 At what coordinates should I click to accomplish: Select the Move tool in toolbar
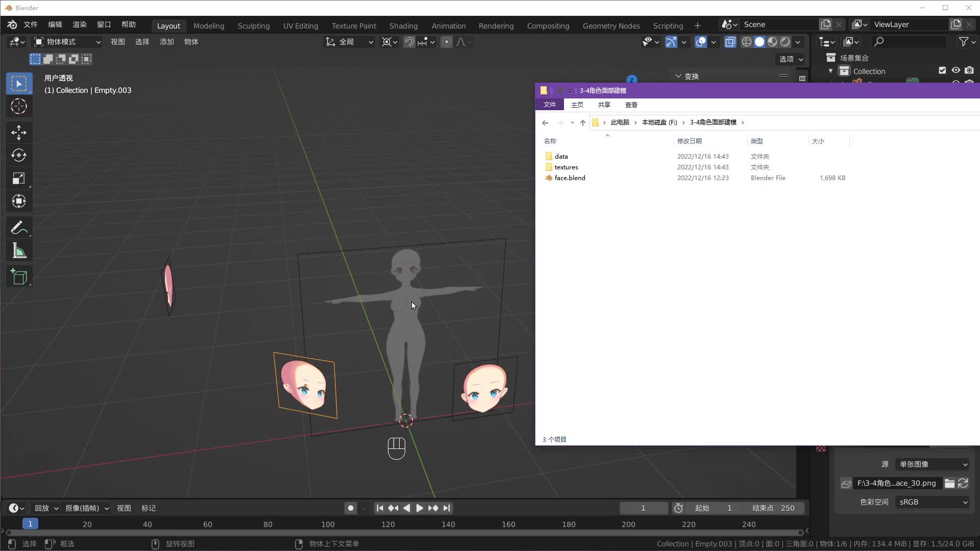[x=19, y=133]
